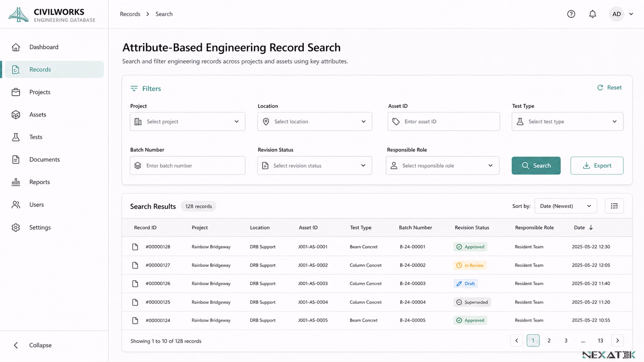The image size is (644, 362).
Task: Select Dashboard in the sidebar
Action: (x=54, y=47)
